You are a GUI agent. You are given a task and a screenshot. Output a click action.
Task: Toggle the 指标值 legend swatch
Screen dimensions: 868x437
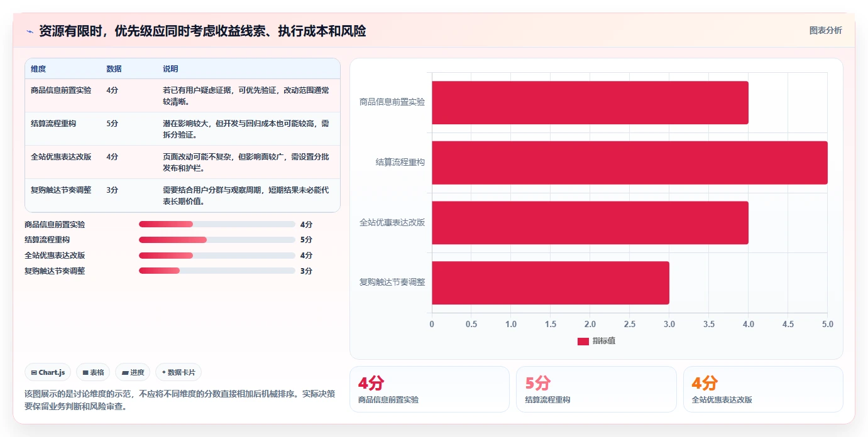tap(583, 341)
